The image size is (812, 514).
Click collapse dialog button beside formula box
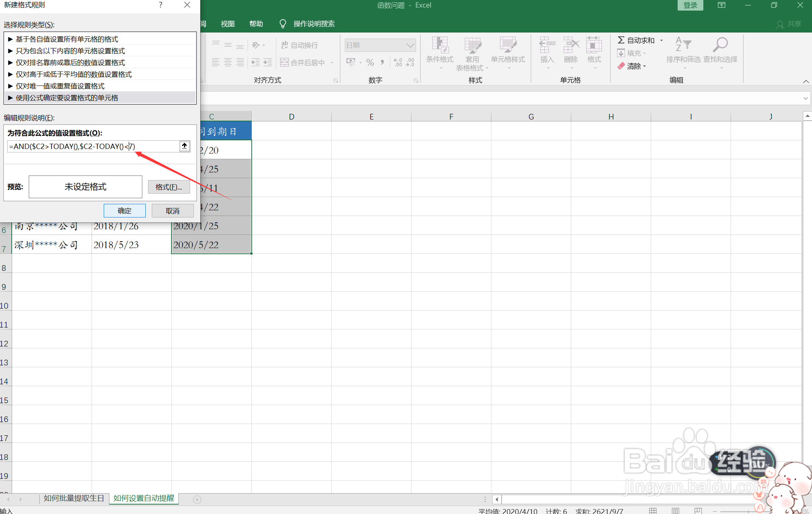point(184,146)
